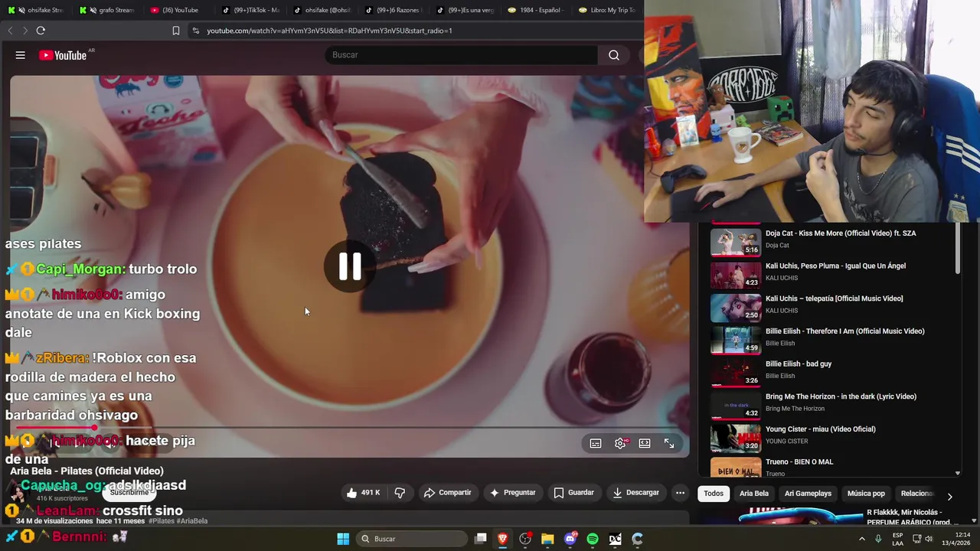Open the ESP LAA language selector
The width and height of the screenshot is (980, 551).
point(897,539)
